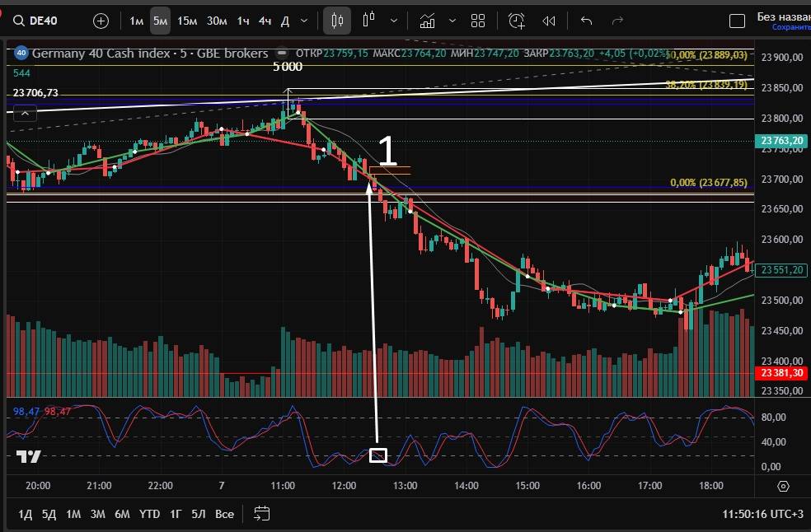The width and height of the screenshot is (811, 532).
Task: Set chart range to YTD
Action: click(149, 514)
